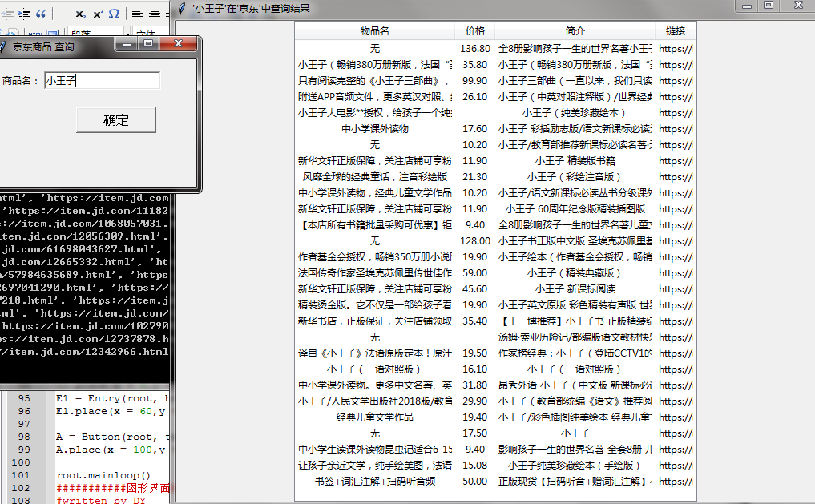
Task: Select the price cell 26.10
Action: tap(475, 97)
